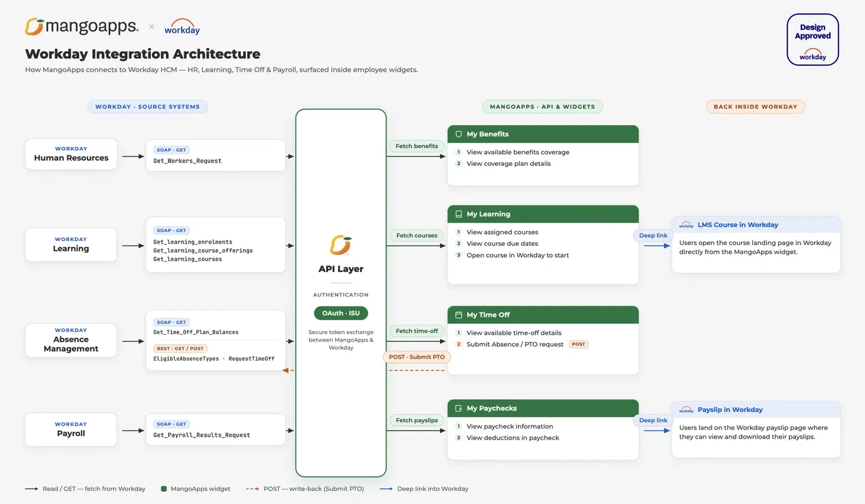This screenshot has height=504, width=865.
Task: Click the green MangoApps widget legend square
Action: (163, 489)
